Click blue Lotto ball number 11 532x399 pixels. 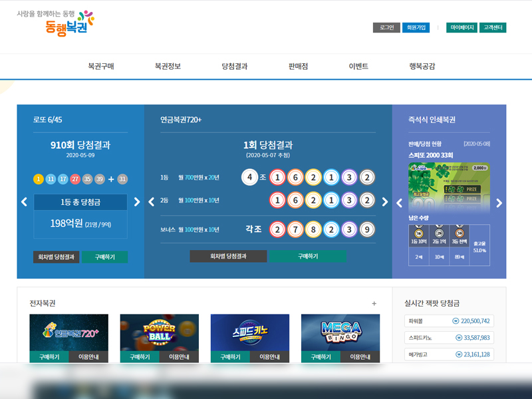[x=51, y=179]
